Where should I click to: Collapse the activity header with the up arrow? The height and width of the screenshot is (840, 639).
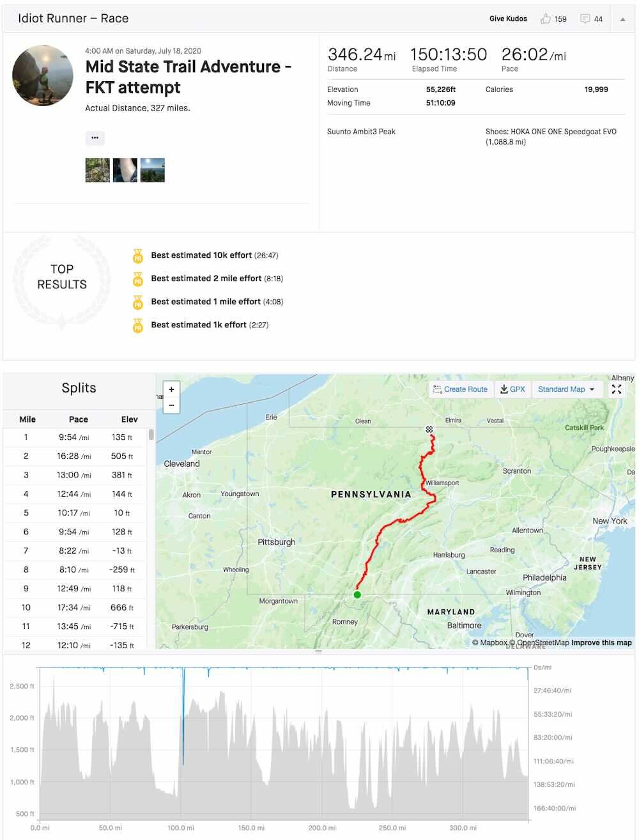pos(622,19)
